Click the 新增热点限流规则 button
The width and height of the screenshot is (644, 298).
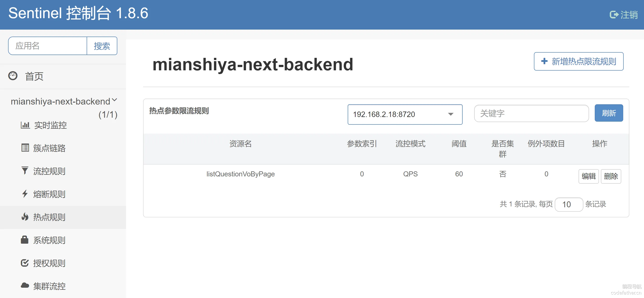578,61
